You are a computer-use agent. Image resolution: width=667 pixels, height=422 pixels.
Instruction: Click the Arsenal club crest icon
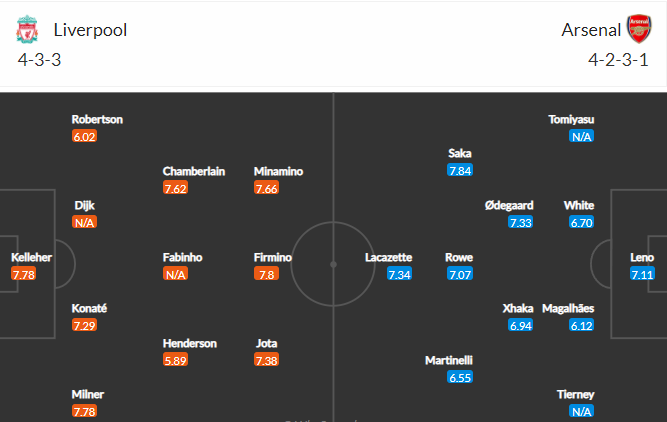(639, 29)
